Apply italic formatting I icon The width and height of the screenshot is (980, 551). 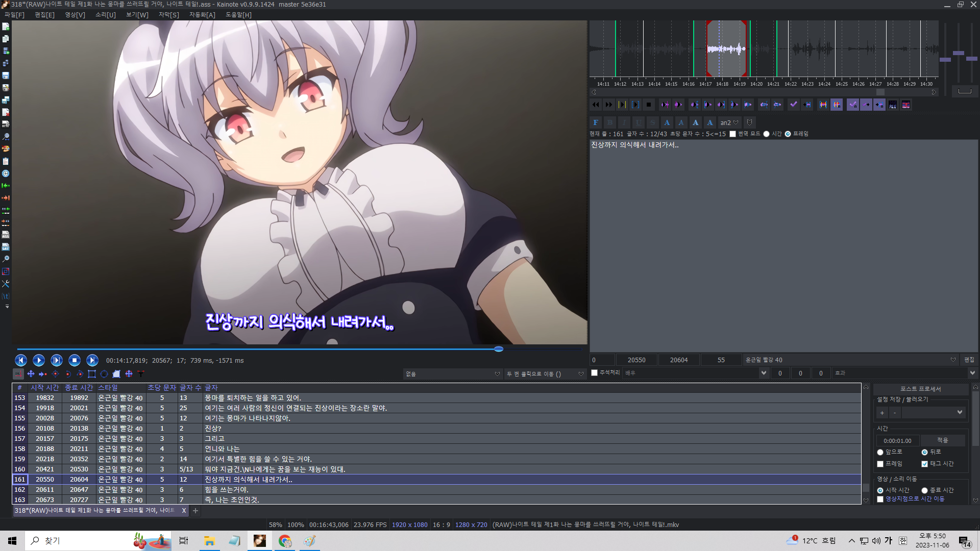pos(624,122)
